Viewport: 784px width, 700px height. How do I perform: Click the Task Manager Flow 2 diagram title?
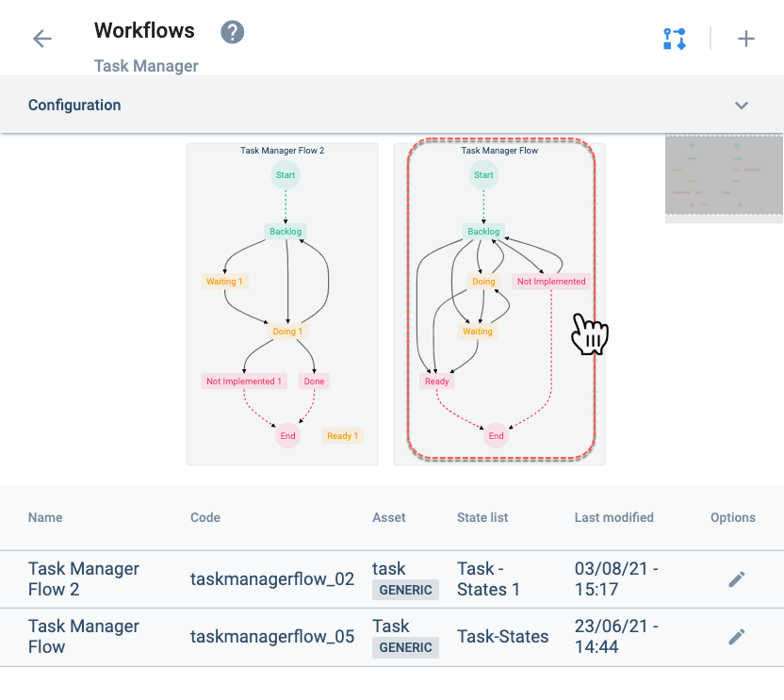(283, 151)
